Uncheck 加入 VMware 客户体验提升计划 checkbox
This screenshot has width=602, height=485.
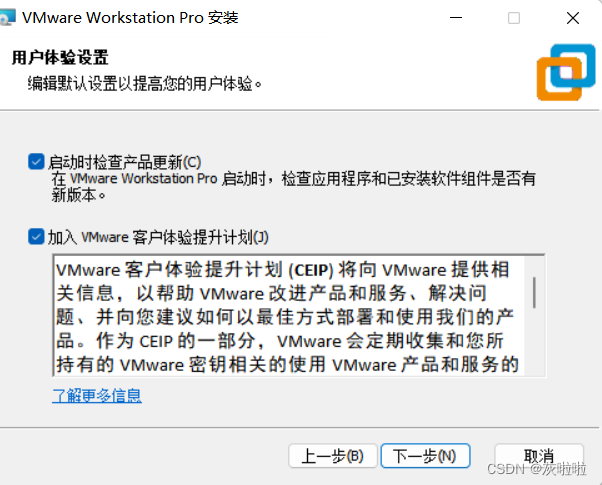pyautogui.click(x=36, y=237)
